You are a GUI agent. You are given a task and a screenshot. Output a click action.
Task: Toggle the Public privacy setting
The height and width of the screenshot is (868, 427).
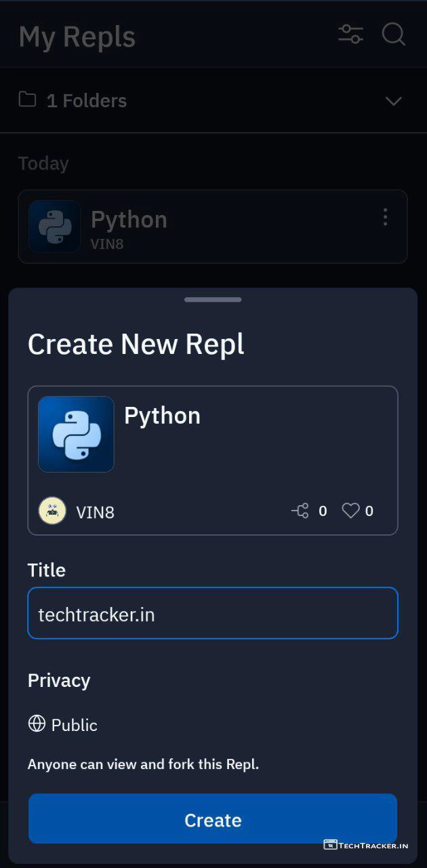(x=74, y=725)
